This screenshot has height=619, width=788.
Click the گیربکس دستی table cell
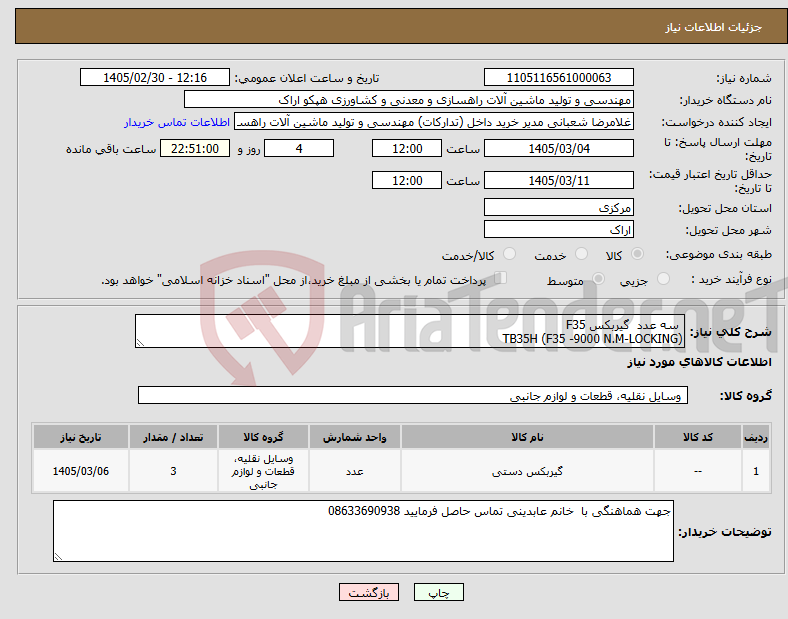coord(527,471)
